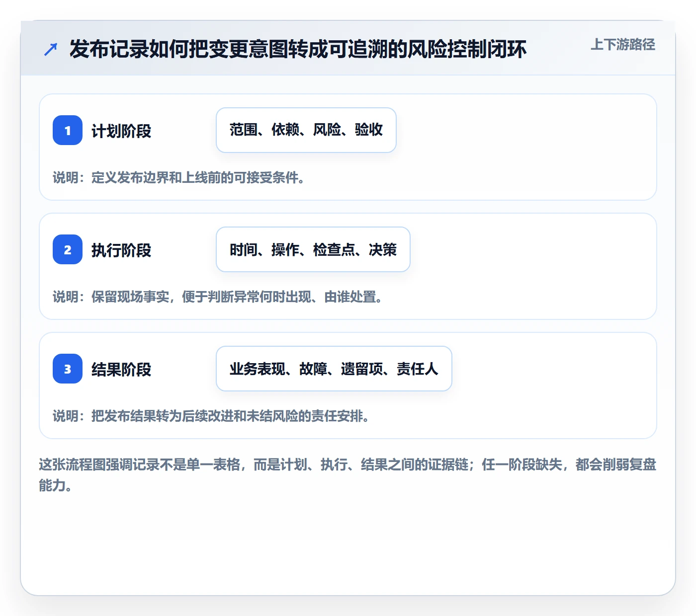This screenshot has width=696, height=616.
Task: Select the number 1 step badge
Action: 68,130
